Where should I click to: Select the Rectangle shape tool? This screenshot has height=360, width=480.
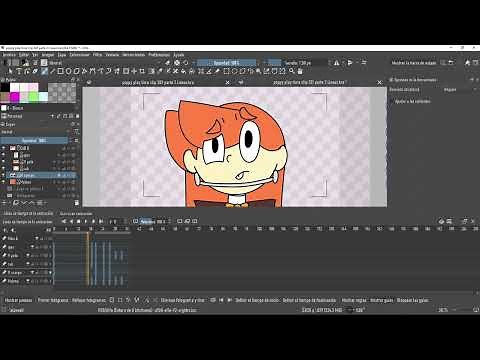pos(60,71)
